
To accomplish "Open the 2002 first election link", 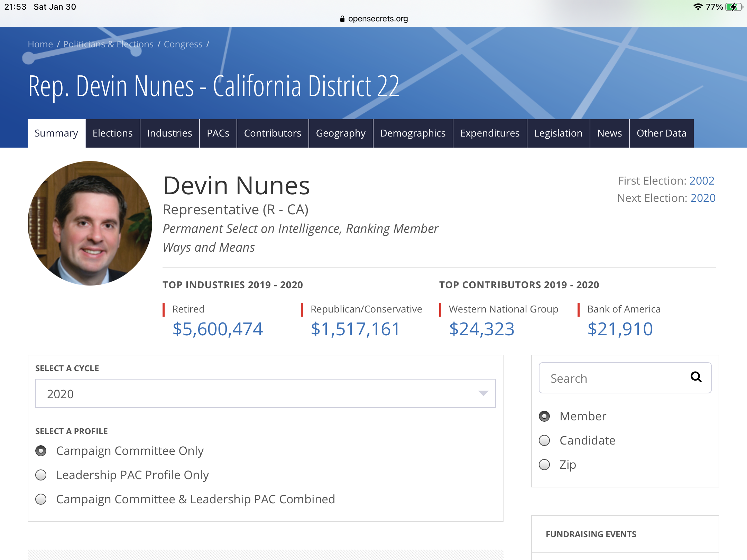I will (702, 181).
